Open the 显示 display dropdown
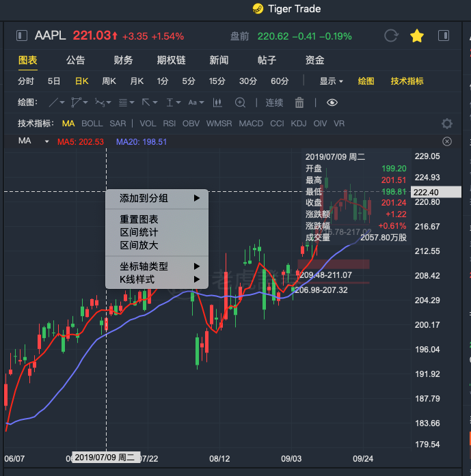Image resolution: width=471 pixels, height=476 pixels. [332, 81]
